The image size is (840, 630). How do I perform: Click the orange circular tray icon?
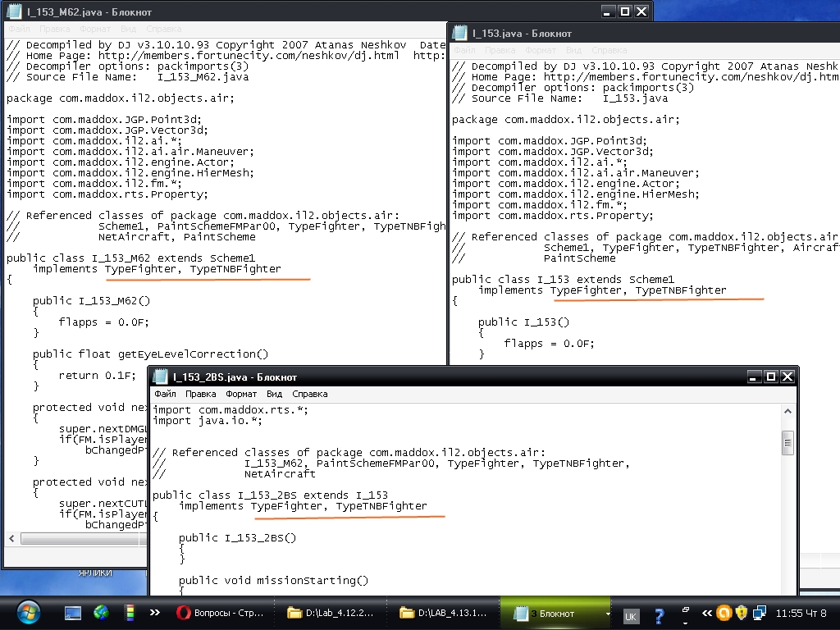click(724, 613)
